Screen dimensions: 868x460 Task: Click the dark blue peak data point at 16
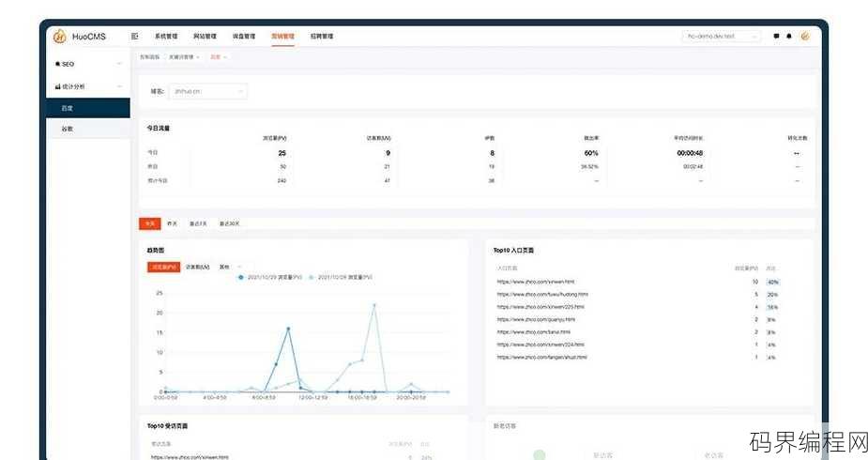pos(288,329)
